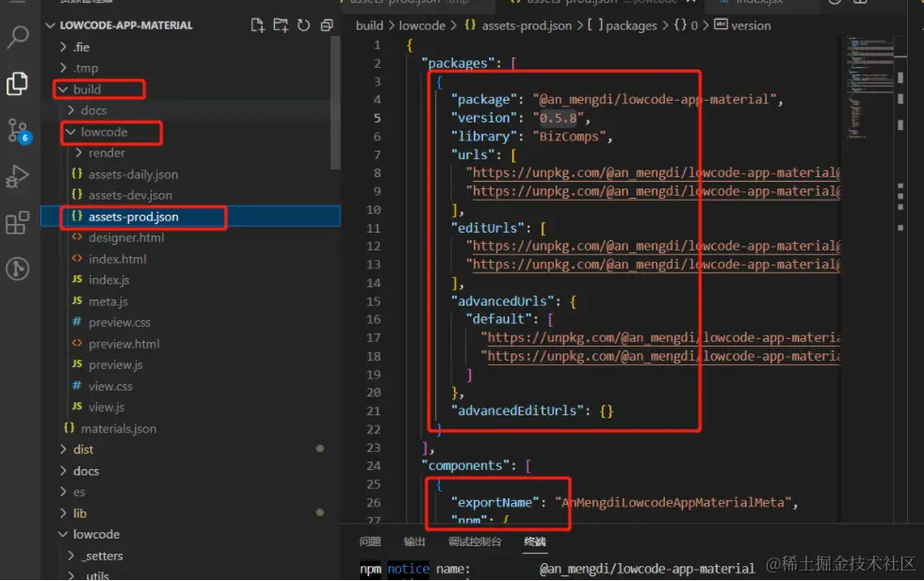The height and width of the screenshot is (581, 924).
Task: Open the Search view in activity bar
Action: pyautogui.click(x=18, y=37)
